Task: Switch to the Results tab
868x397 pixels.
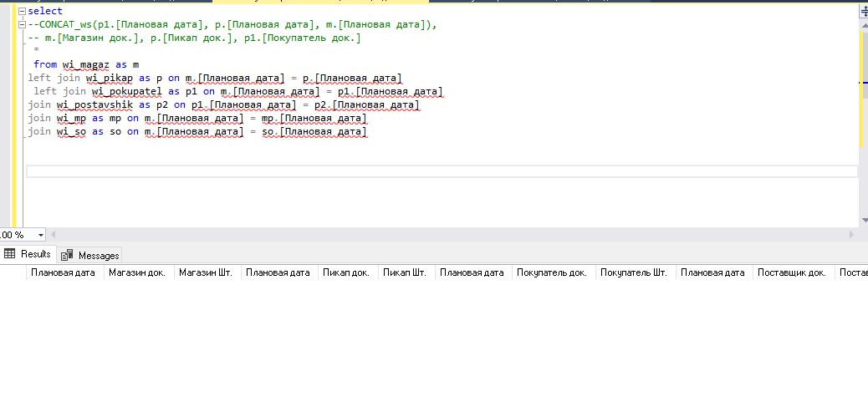Action: [35, 254]
